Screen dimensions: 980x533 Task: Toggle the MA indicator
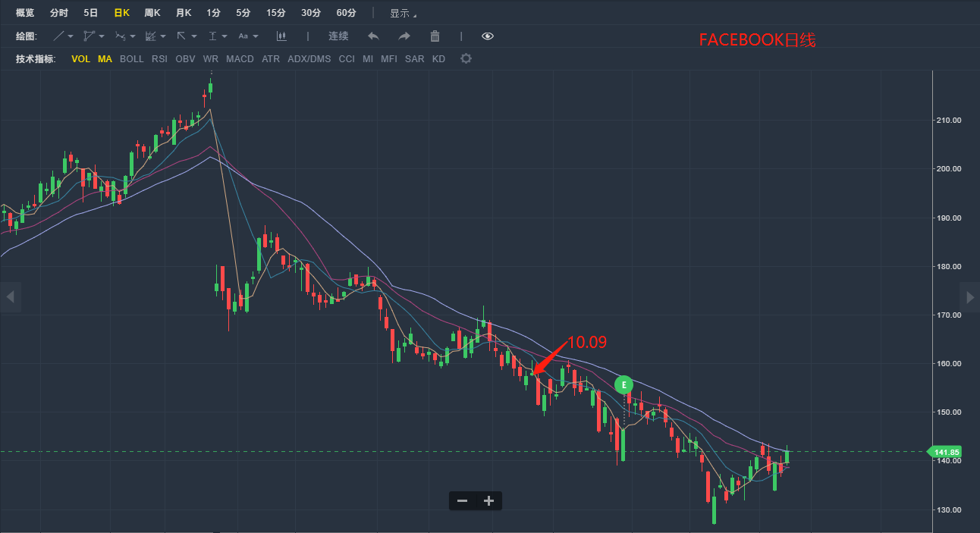click(x=105, y=59)
